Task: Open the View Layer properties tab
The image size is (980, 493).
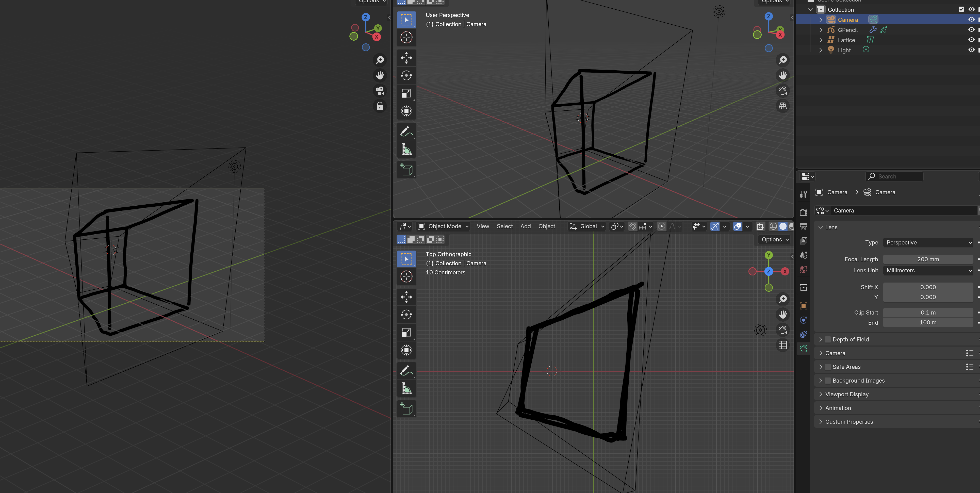Action: coord(804,241)
